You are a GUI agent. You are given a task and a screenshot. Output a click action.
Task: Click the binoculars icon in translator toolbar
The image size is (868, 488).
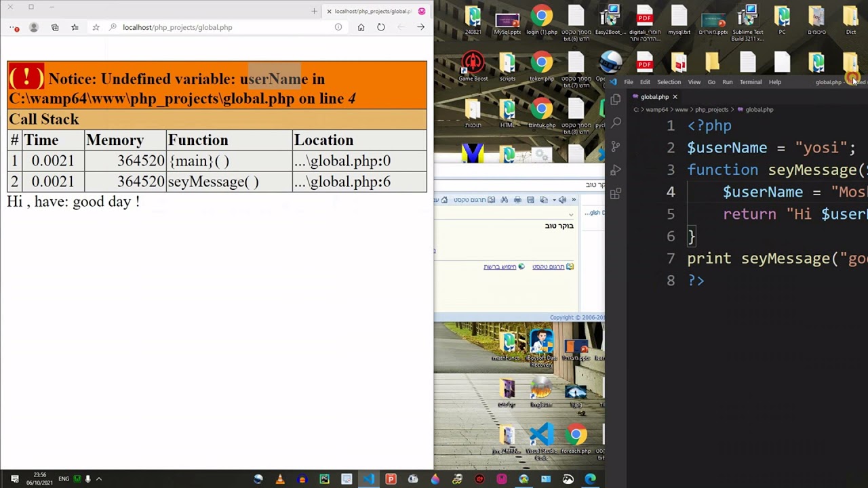pos(505,200)
